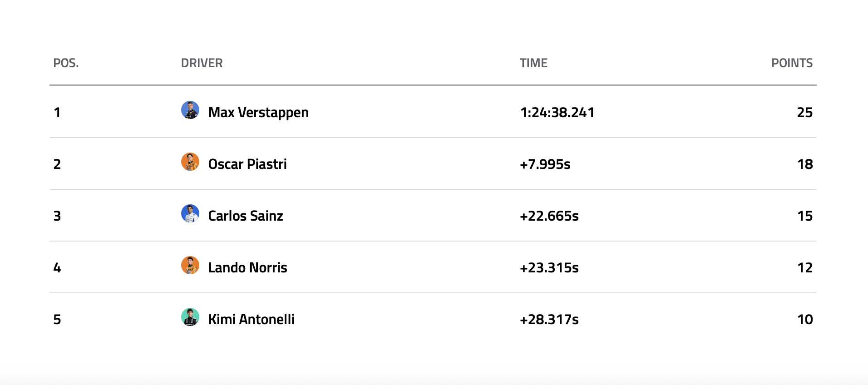Open the Kimi Antonelli name link
Viewport: 868px width, 385px height.
tap(251, 320)
